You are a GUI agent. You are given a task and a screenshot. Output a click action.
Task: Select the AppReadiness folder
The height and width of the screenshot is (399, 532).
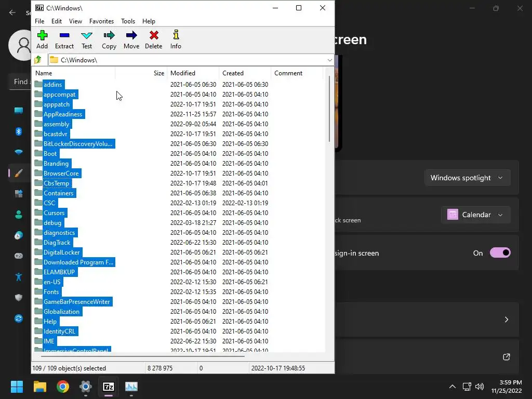(63, 114)
